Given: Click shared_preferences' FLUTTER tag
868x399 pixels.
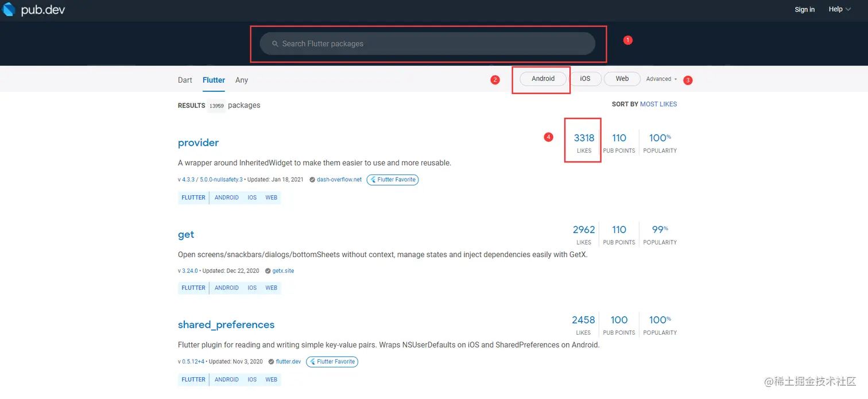Looking at the screenshot, I should click(193, 379).
